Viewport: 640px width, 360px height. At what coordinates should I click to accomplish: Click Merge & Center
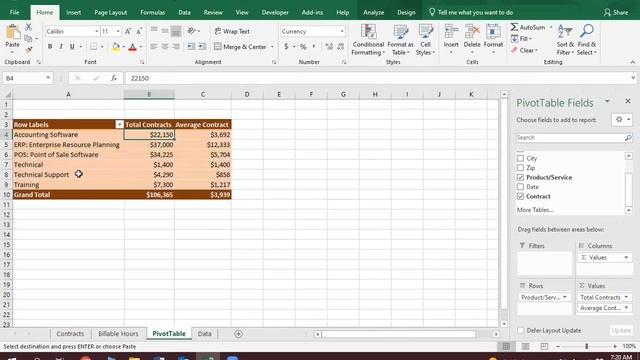[240, 47]
